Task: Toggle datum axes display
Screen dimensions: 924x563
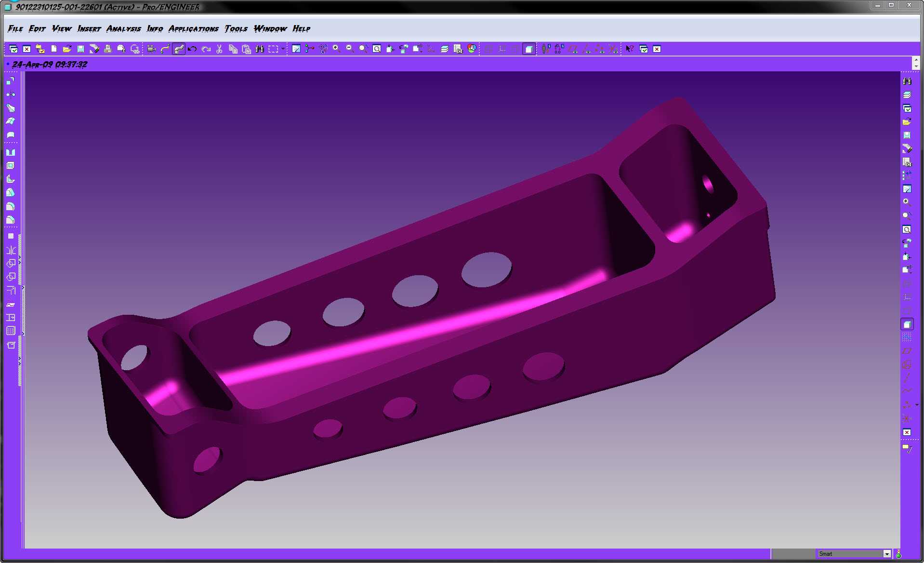Action: tap(586, 49)
